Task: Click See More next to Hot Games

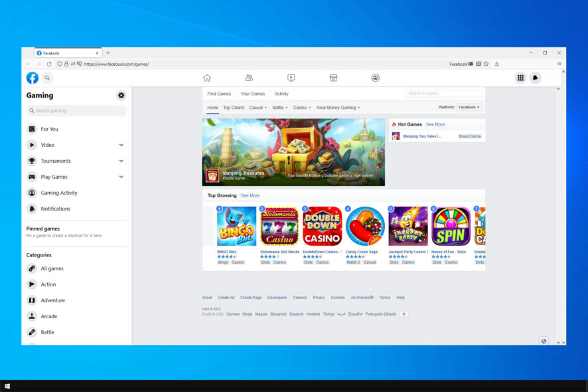Action: coord(435,124)
